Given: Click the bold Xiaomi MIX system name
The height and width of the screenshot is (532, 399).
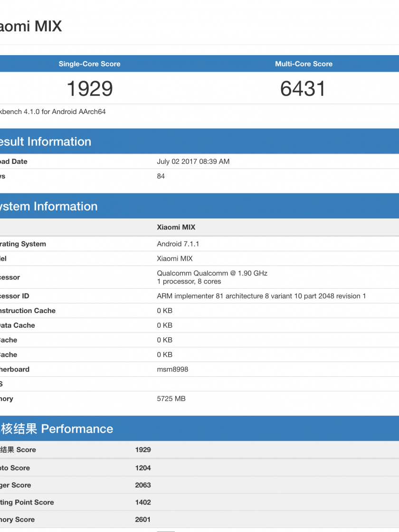Looking at the screenshot, I should click(176, 227).
